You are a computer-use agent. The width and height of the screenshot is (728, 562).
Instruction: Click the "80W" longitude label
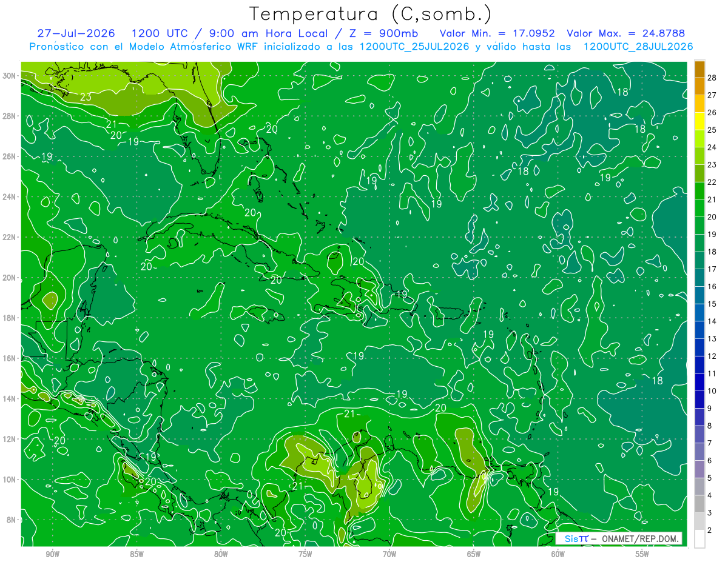[221, 554]
